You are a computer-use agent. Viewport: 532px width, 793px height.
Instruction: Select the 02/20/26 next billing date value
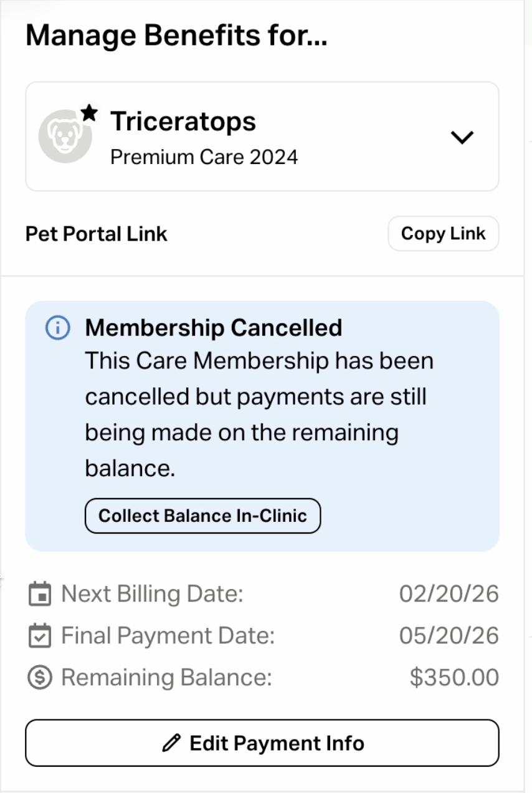449,594
